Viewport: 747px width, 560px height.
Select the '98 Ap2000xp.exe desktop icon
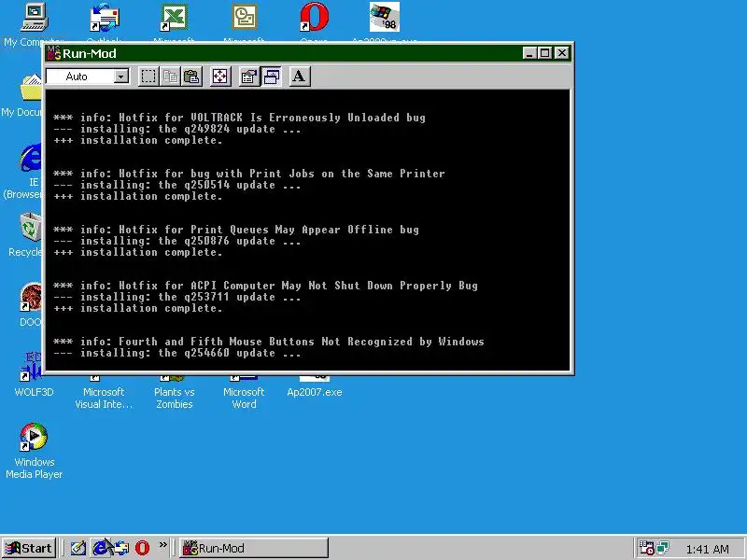click(x=385, y=17)
